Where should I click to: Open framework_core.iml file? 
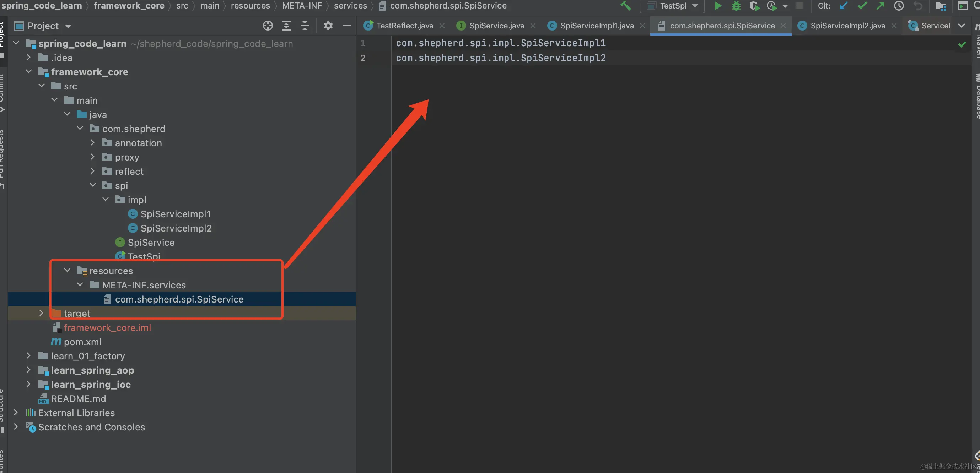click(107, 328)
